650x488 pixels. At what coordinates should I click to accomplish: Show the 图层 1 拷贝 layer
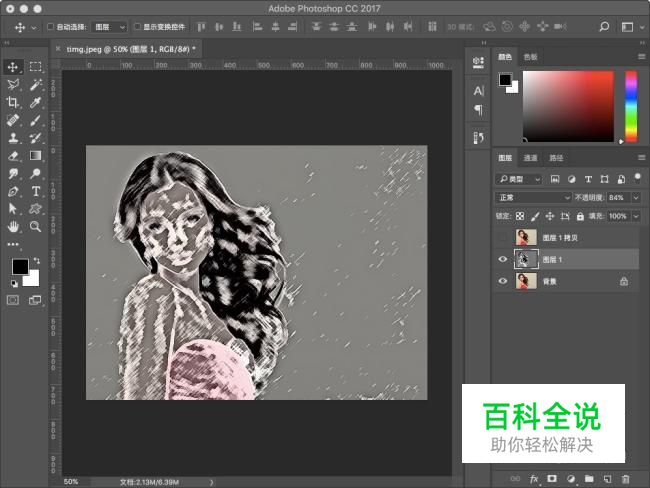[x=503, y=237]
